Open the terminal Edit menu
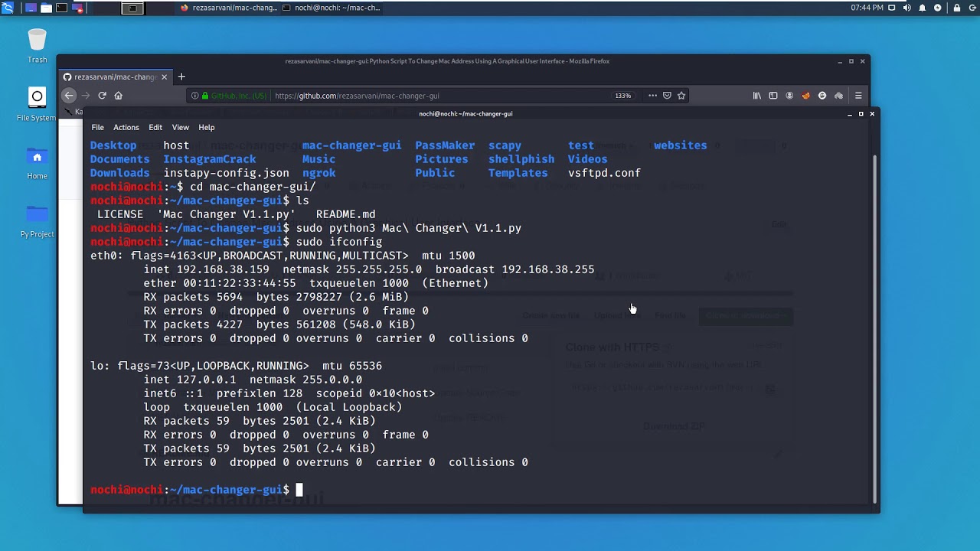 [155, 127]
